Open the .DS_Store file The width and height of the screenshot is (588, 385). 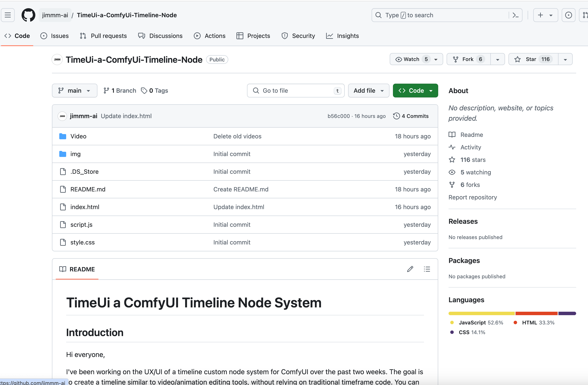click(84, 172)
